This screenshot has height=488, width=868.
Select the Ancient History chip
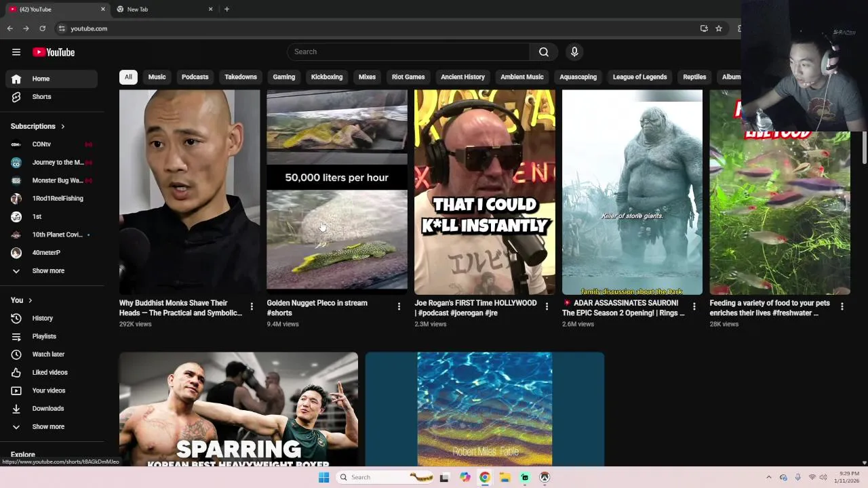coord(462,77)
